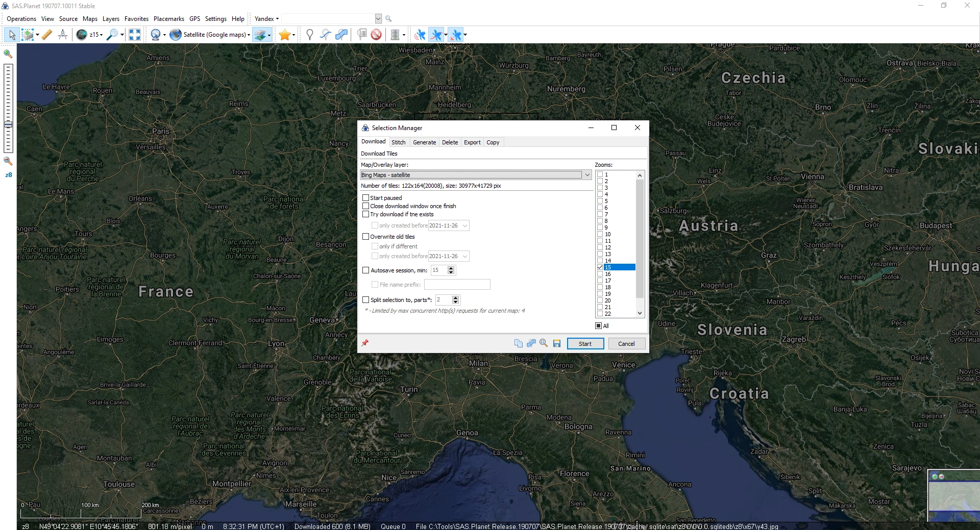Screen dimensions: 980x530
Task: Click the zoom in magnifier on left sidebar
Action: 8,54
